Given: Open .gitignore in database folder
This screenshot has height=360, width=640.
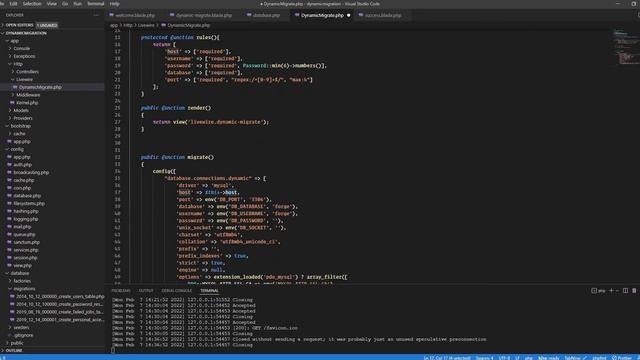Looking at the screenshot, I should click(23, 335).
